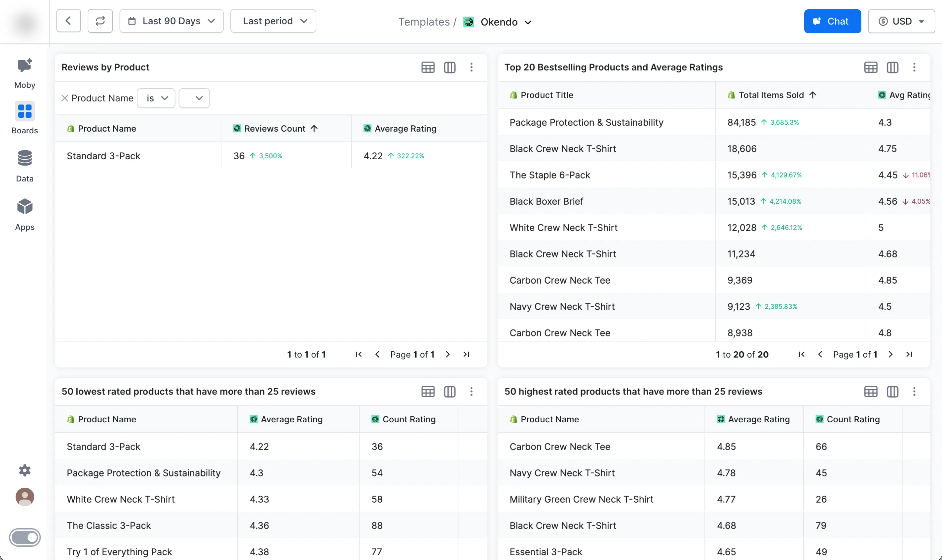Open three-dot menu on 50 lowest rated panel
Viewport: 942px width, 560px height.
(x=471, y=391)
